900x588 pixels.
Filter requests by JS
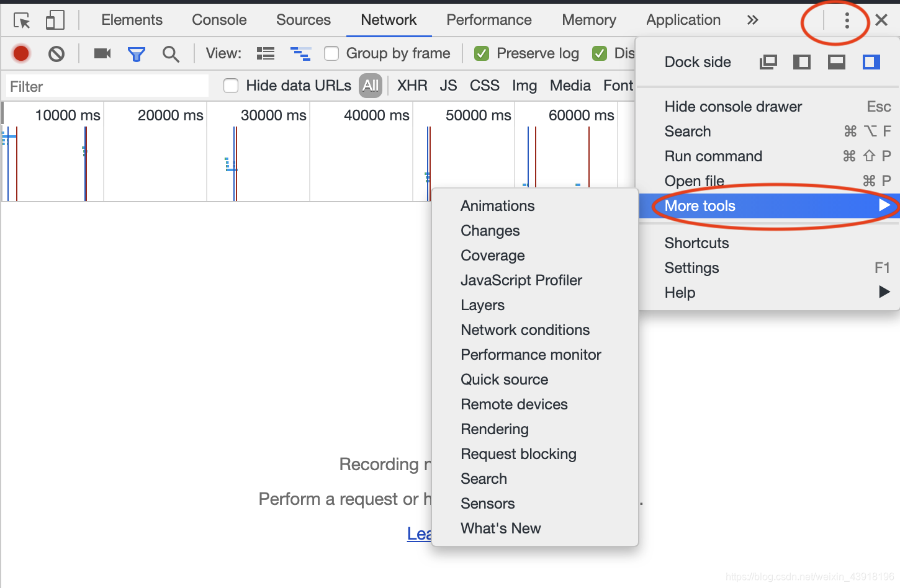(448, 86)
